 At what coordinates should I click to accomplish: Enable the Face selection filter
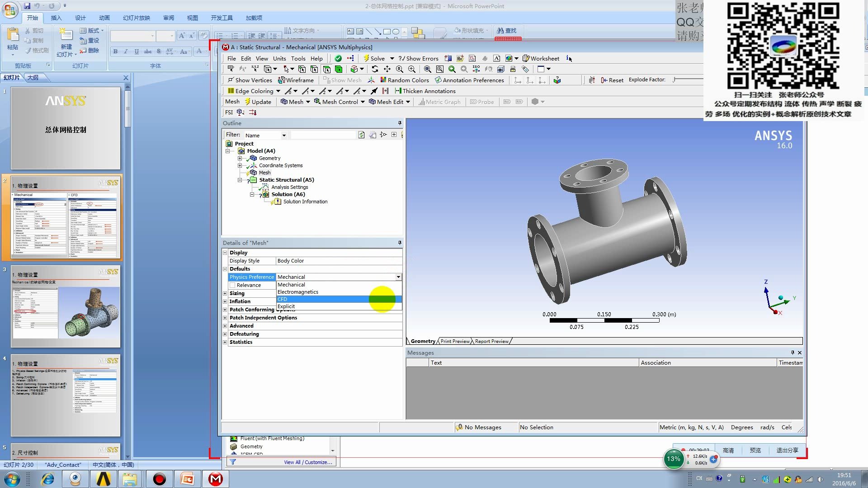[326, 69]
